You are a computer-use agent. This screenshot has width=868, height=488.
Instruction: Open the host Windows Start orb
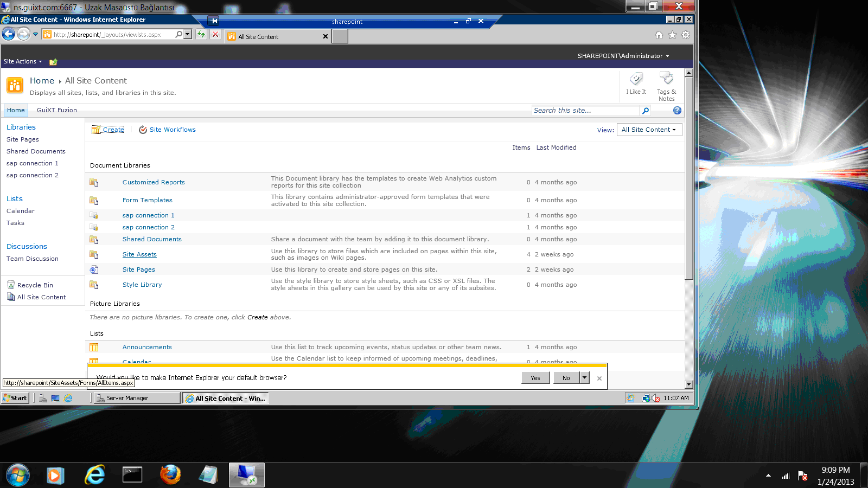click(x=18, y=476)
